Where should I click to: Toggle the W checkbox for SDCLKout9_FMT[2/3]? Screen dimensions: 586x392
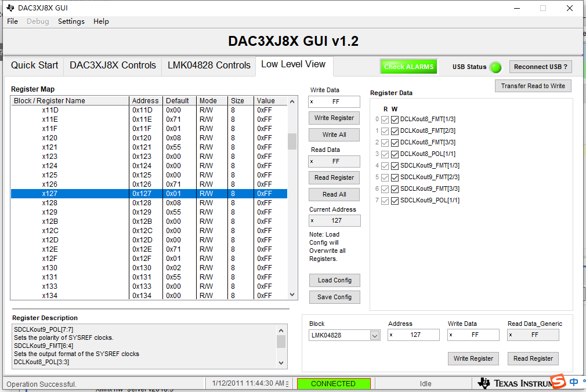point(395,177)
